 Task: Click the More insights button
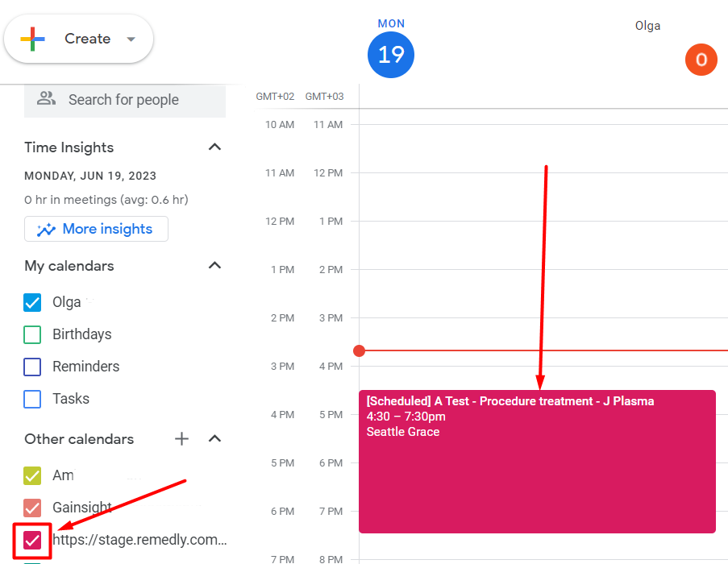click(96, 229)
